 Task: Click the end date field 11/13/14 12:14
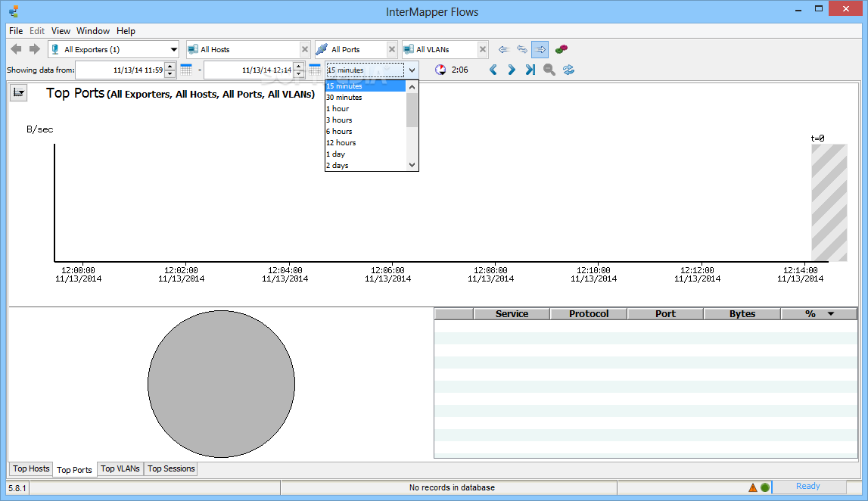coord(248,70)
